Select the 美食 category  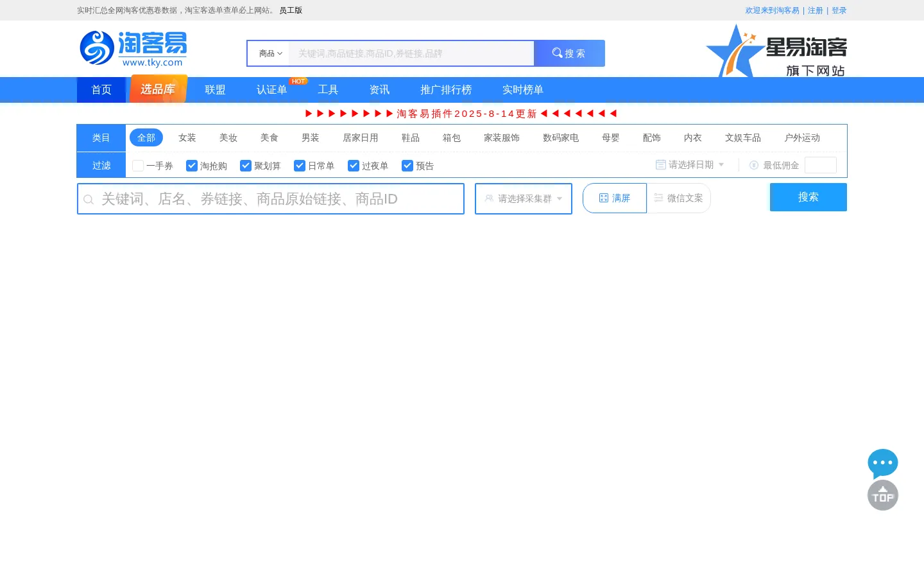269,137
